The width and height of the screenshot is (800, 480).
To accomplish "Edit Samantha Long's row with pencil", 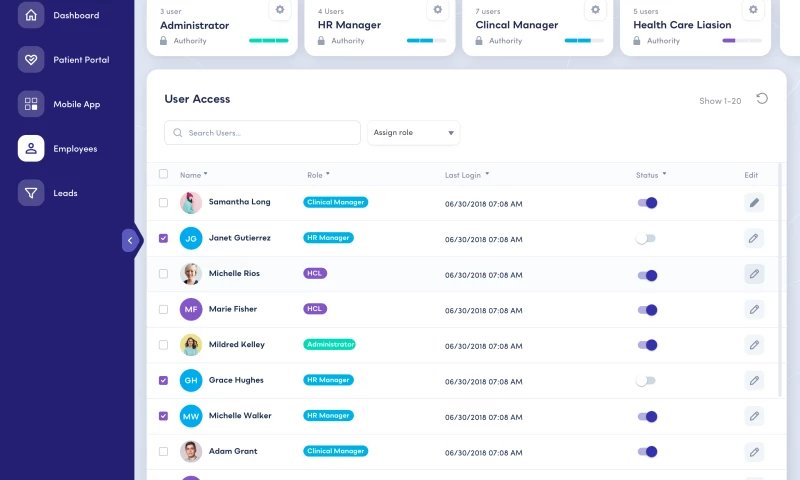I will (x=754, y=203).
